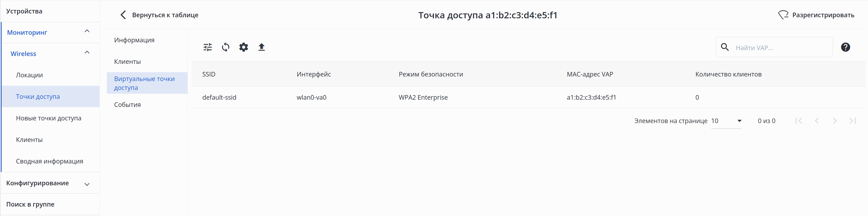Click the Разрегистрировать icon
Viewport: 868px width, 216px height.
pyautogui.click(x=783, y=15)
